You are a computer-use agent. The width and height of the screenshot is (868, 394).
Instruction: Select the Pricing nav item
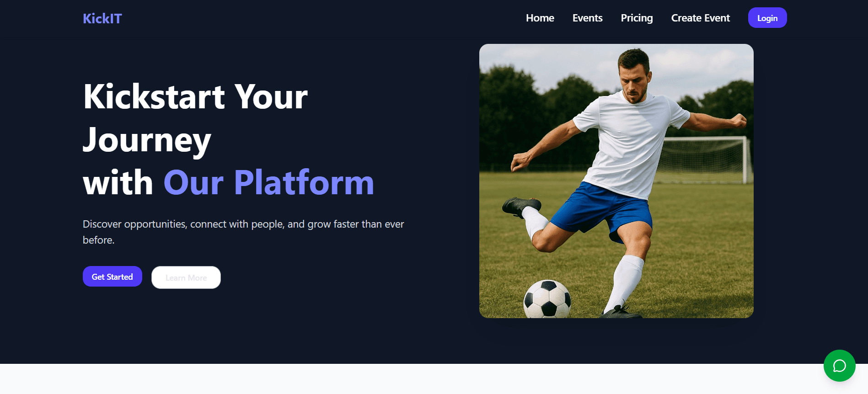pos(637,18)
